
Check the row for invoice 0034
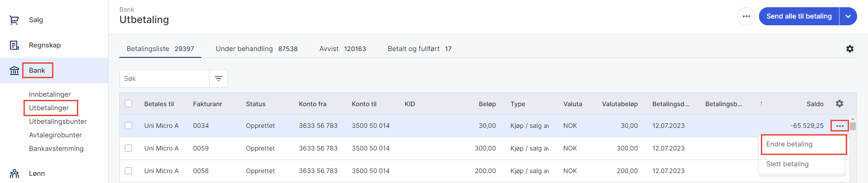128,126
